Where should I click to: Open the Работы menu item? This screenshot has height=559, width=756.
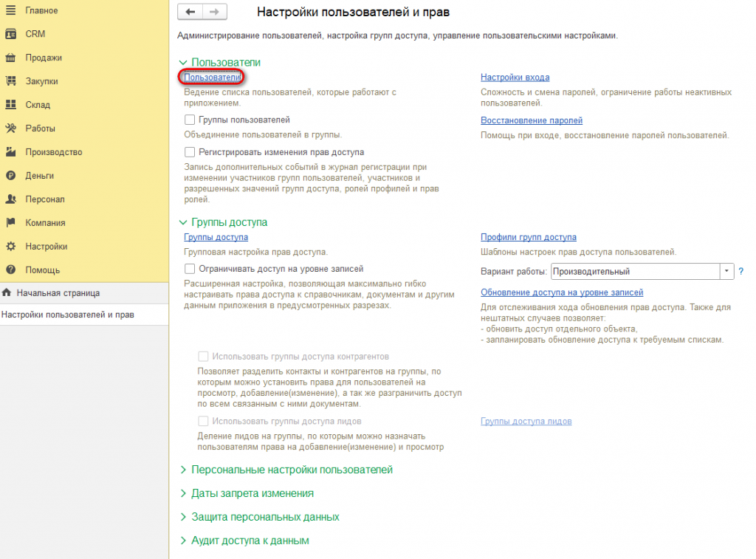40,128
